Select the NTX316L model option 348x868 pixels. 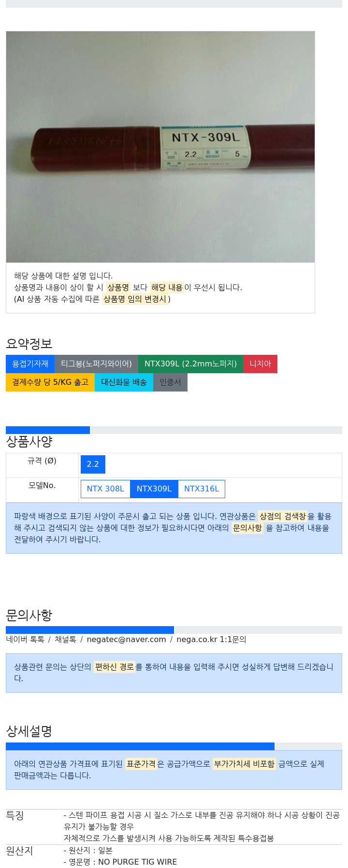[x=202, y=489]
